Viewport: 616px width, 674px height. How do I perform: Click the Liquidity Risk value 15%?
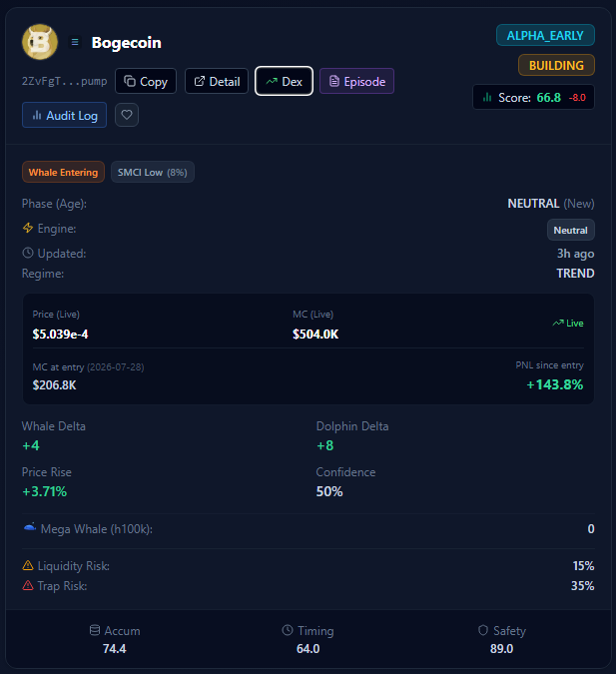pyautogui.click(x=583, y=566)
